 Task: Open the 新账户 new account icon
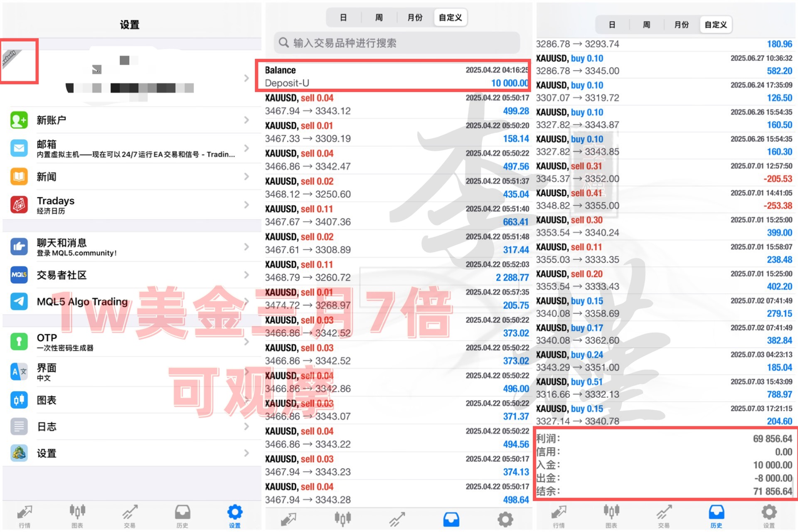(x=19, y=120)
